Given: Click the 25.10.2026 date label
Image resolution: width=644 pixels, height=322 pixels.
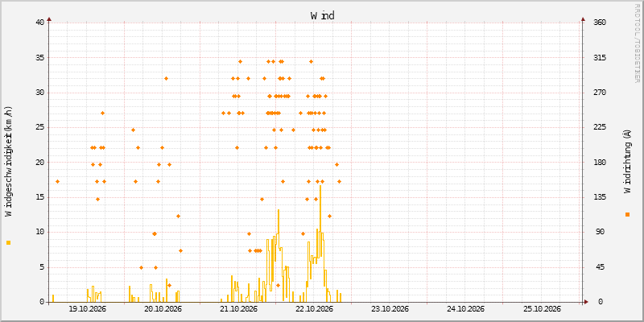Looking at the screenshot, I should click(x=541, y=309).
